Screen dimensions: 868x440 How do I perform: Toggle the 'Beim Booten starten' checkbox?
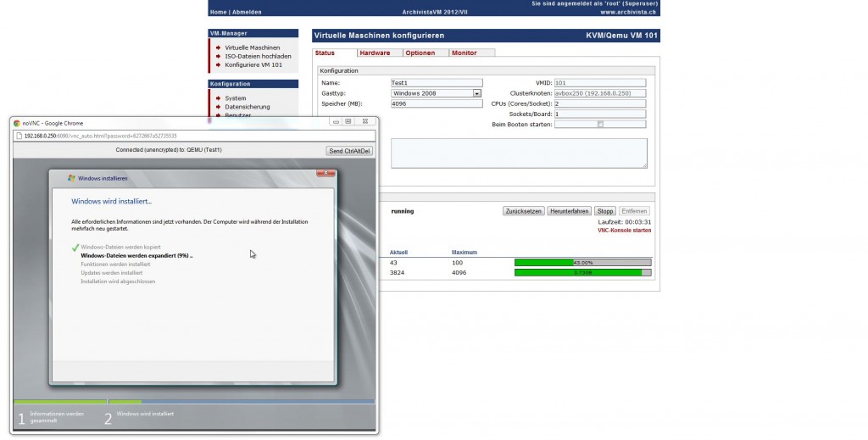coord(600,125)
